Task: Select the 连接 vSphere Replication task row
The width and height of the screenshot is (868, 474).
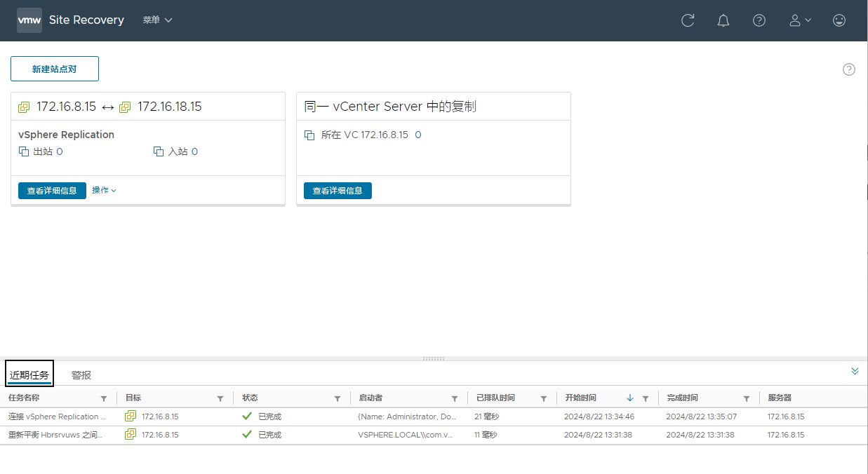Action: pos(434,417)
